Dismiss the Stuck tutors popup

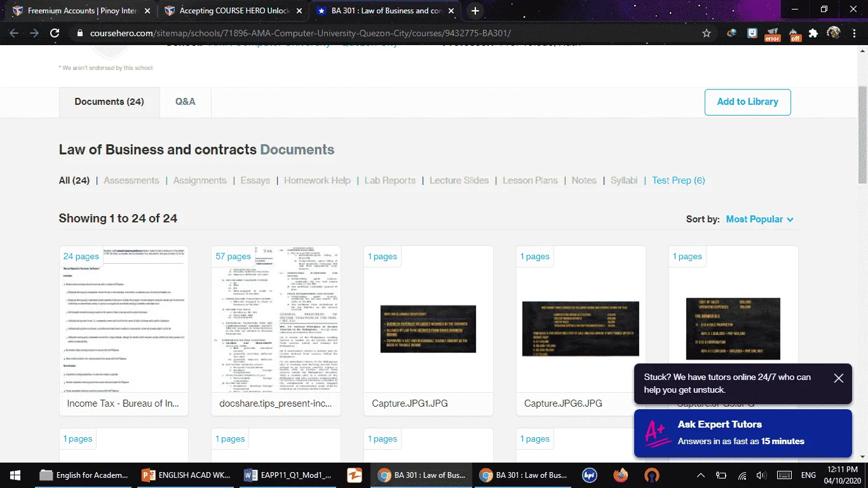pyautogui.click(x=839, y=378)
